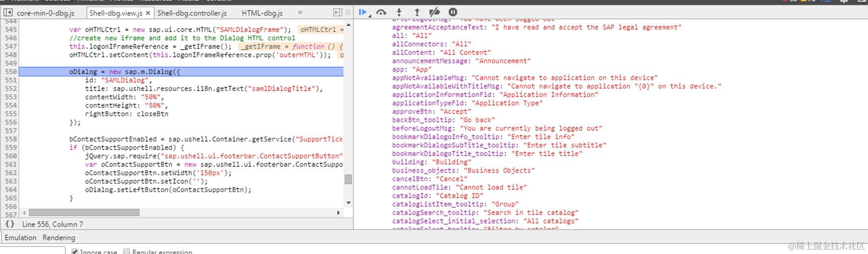Step into next function call
Screen dimensions: 868x254
(x=399, y=12)
